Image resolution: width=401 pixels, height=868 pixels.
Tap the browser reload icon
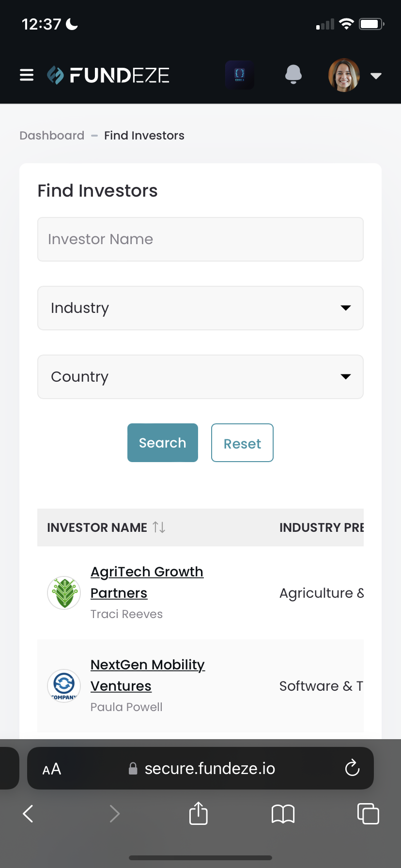pos(352,768)
